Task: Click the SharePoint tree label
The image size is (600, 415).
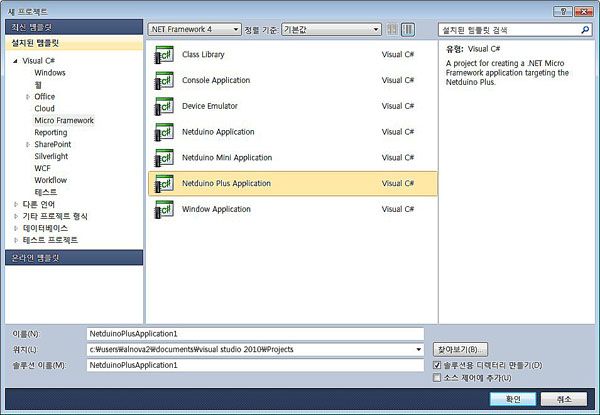Action: 52,145
